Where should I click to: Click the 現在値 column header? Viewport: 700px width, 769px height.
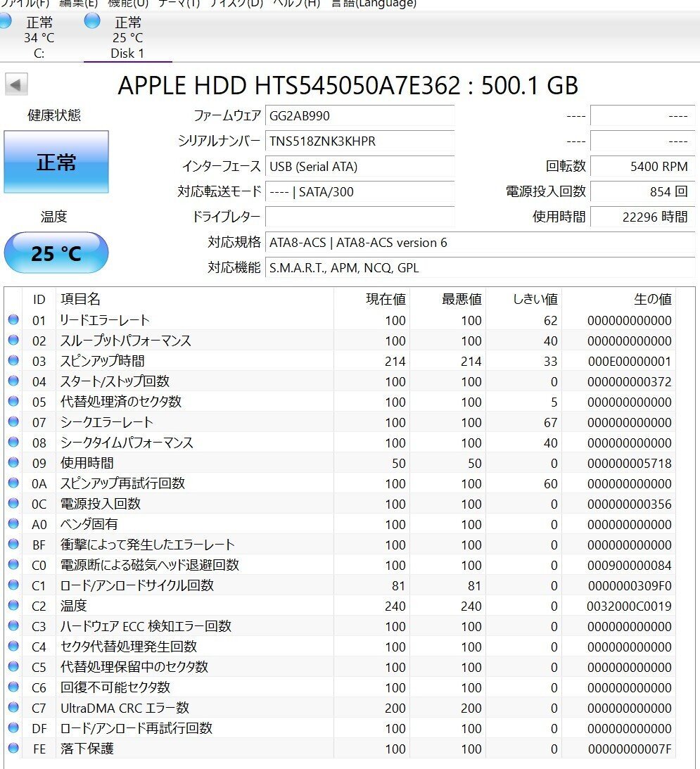tap(386, 299)
